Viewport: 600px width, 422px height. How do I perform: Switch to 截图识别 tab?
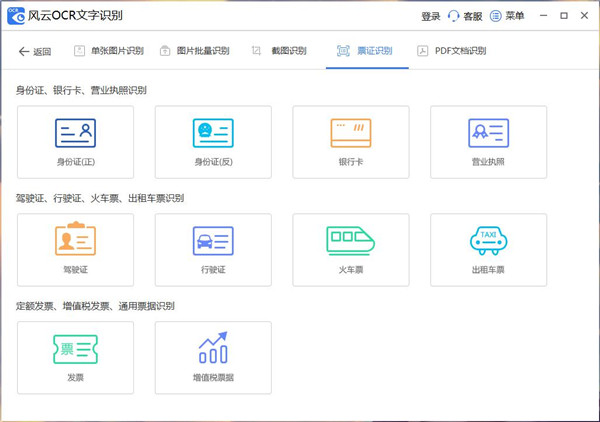click(279, 51)
